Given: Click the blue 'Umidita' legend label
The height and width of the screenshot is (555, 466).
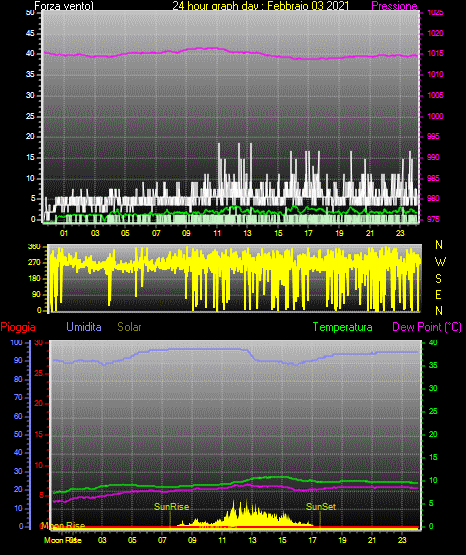Looking at the screenshot, I should coord(84,326).
